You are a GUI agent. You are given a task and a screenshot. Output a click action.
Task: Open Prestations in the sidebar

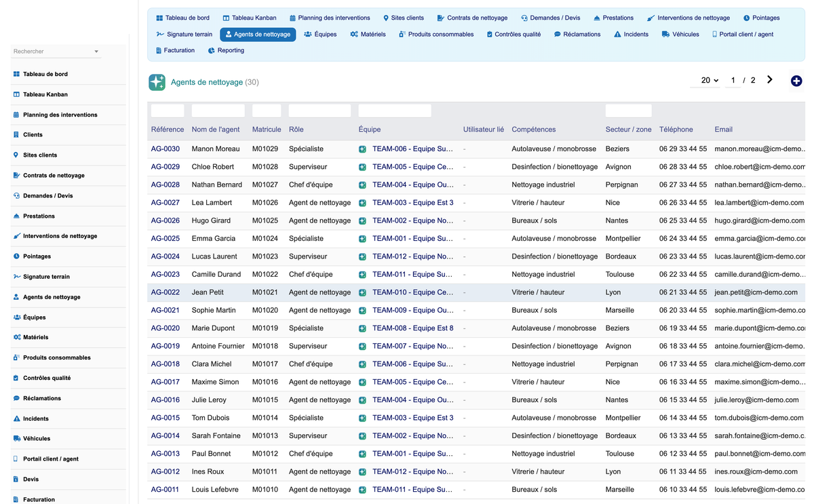[x=39, y=216]
